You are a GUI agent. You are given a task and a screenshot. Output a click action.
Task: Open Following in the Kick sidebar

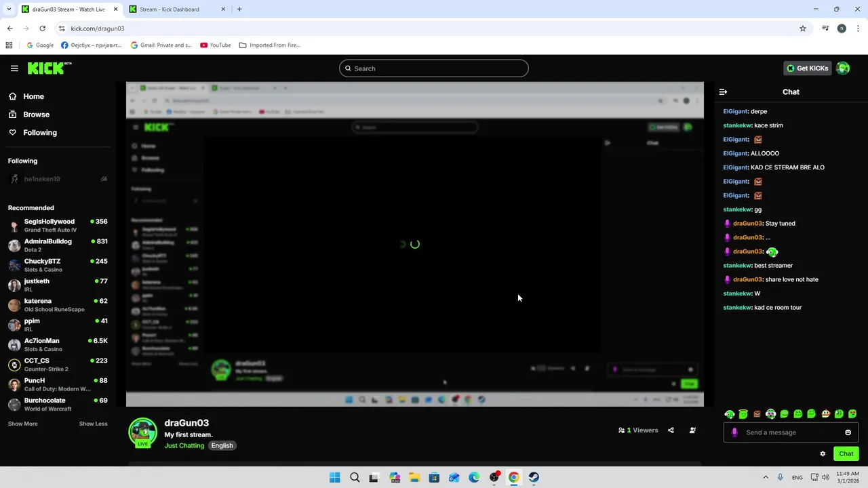[33, 133]
